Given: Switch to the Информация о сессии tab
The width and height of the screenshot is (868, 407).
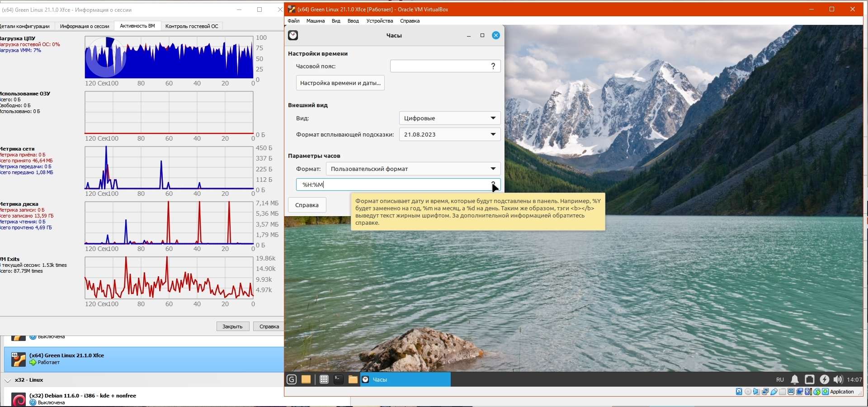Looking at the screenshot, I should 85,26.
